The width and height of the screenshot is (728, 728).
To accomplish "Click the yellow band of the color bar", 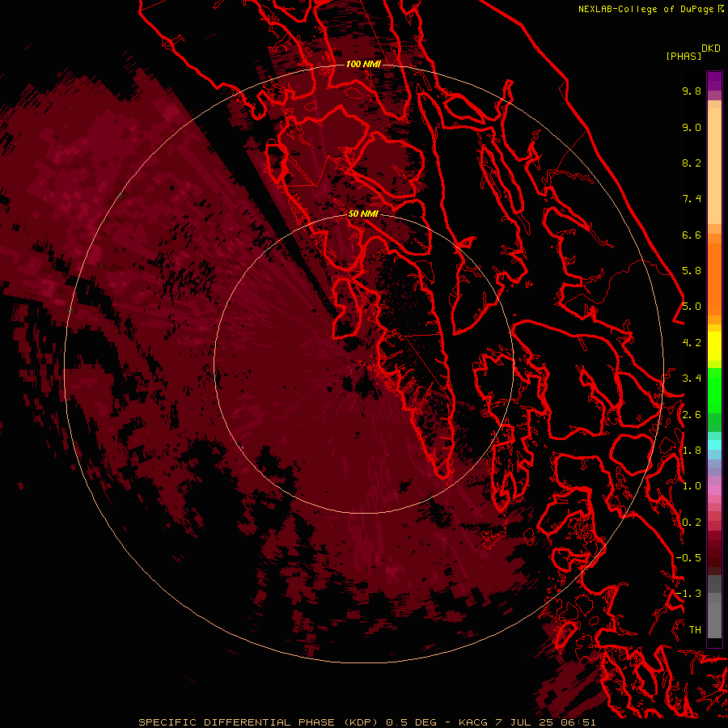I will (714, 346).
